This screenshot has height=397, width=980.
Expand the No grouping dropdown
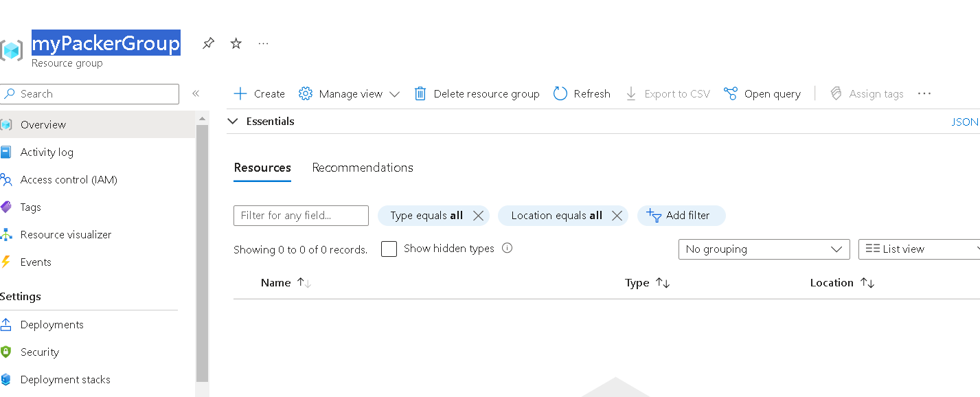click(x=764, y=249)
